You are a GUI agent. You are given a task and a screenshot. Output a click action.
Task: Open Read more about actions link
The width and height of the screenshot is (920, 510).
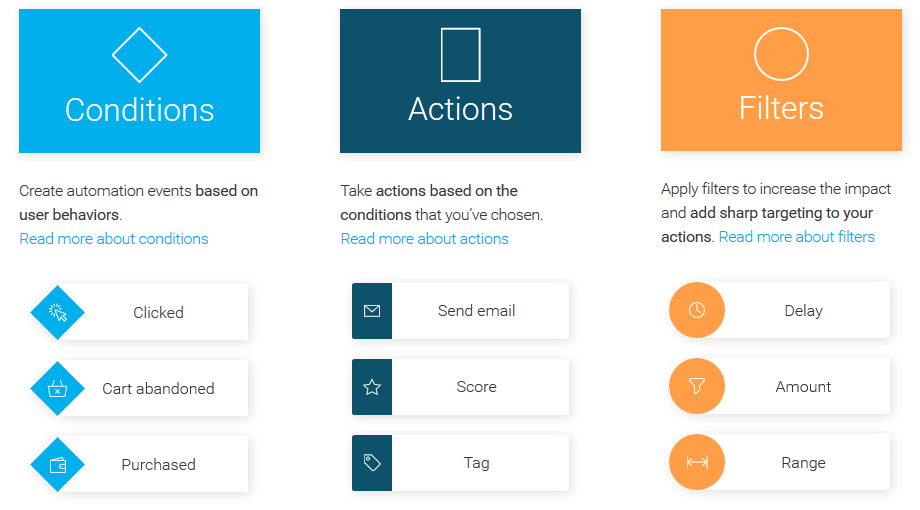point(424,239)
